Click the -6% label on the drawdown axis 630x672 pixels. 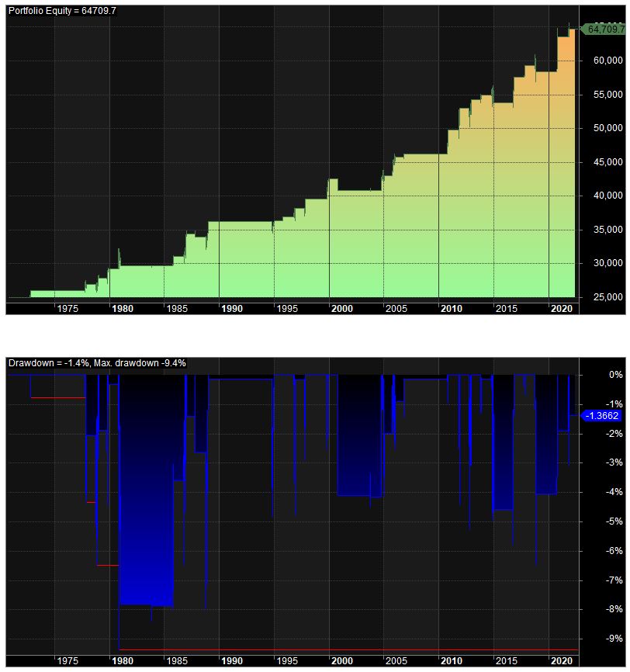coord(614,551)
